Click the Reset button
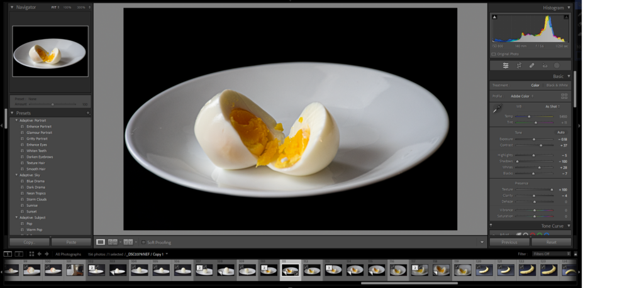 point(551,242)
